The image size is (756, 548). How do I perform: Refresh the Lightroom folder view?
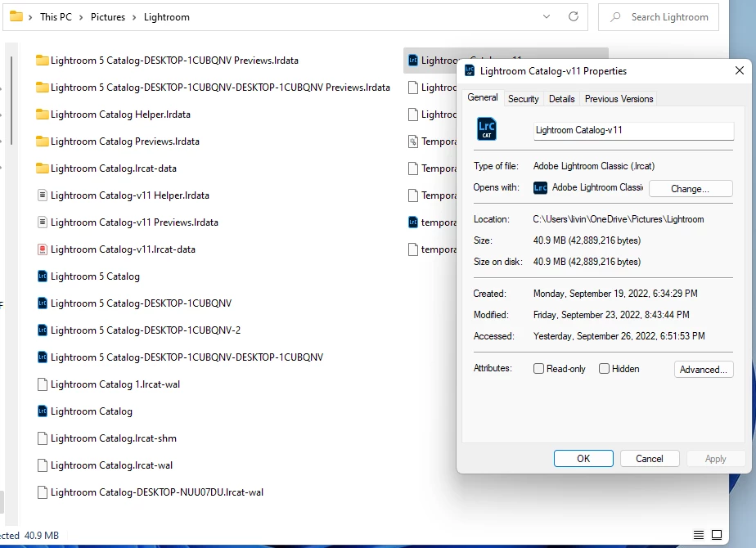click(574, 16)
